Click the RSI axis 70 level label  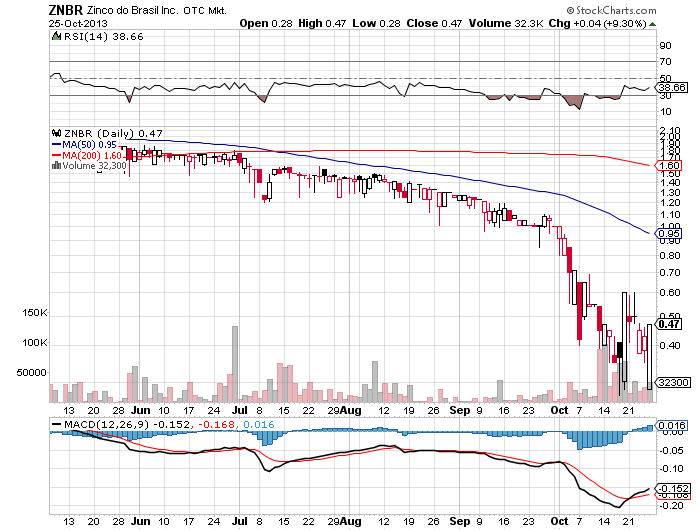(665, 62)
